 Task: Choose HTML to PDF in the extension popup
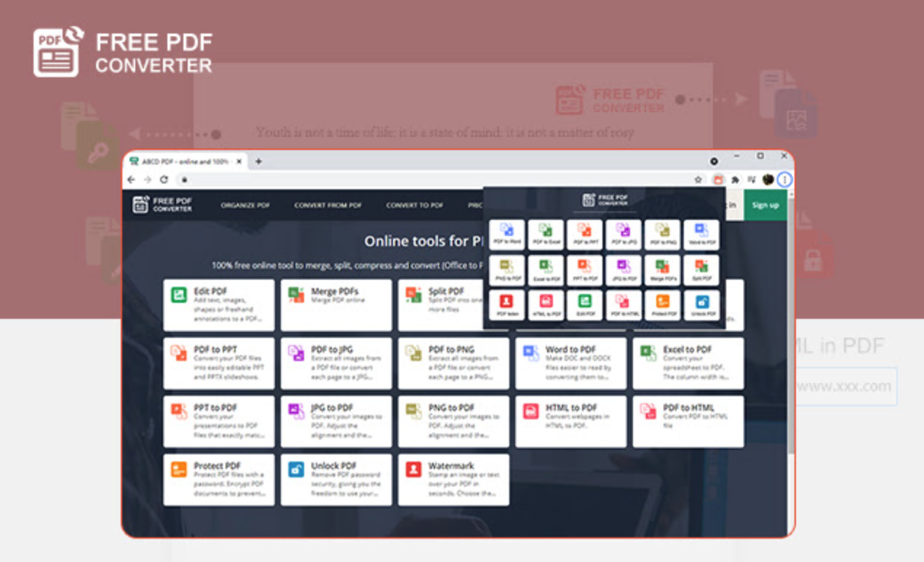coord(546,305)
